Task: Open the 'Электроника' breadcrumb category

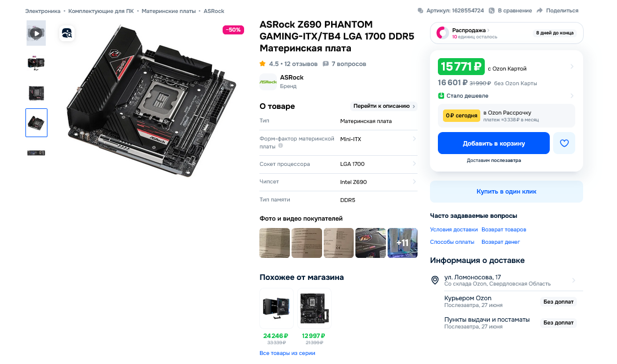Action: [43, 11]
